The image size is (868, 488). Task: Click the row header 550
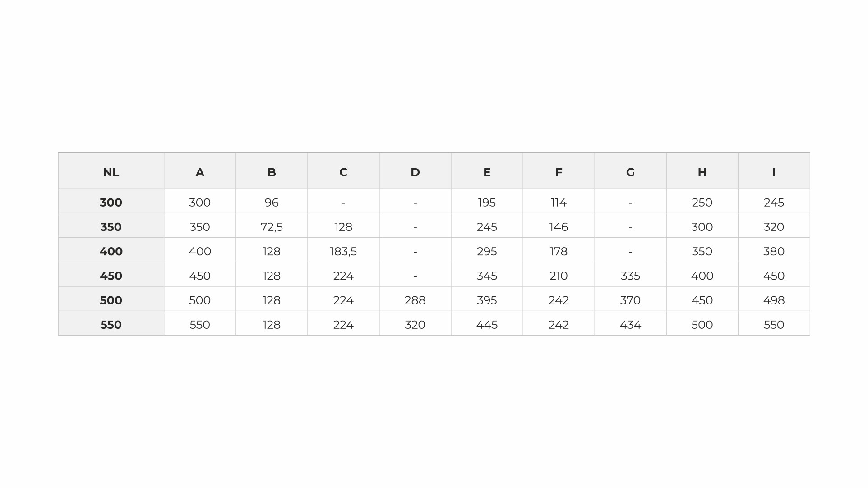point(111,325)
